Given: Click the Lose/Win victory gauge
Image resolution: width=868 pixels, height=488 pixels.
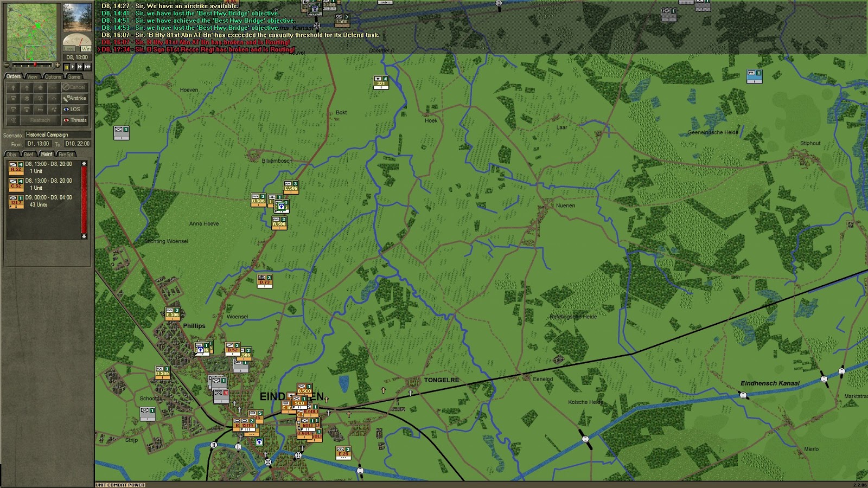Looking at the screenshot, I should tap(77, 43).
